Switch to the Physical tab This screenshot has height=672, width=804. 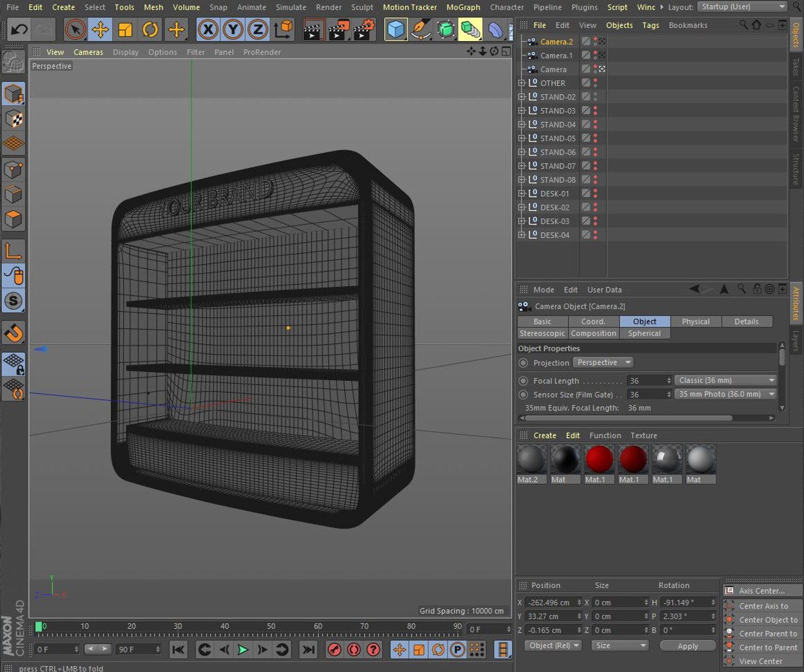click(695, 322)
